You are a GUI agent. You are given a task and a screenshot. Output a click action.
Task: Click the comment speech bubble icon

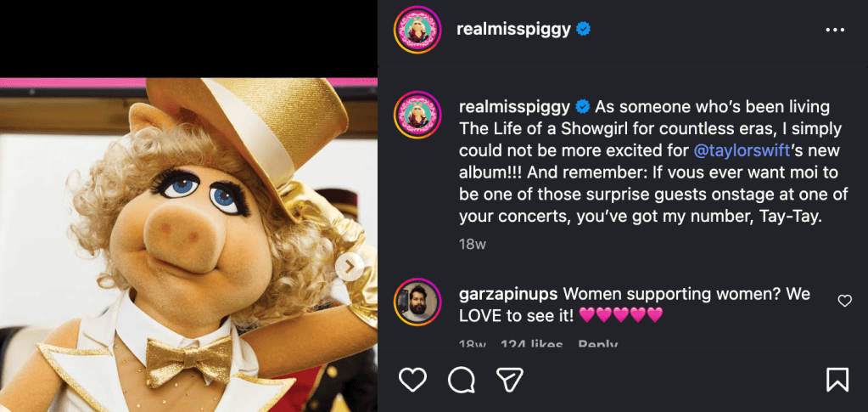[x=462, y=379]
